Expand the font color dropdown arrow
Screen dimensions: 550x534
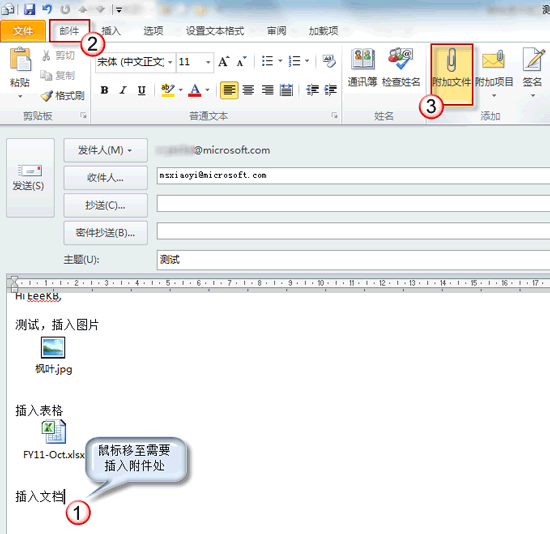pyautogui.click(x=207, y=91)
